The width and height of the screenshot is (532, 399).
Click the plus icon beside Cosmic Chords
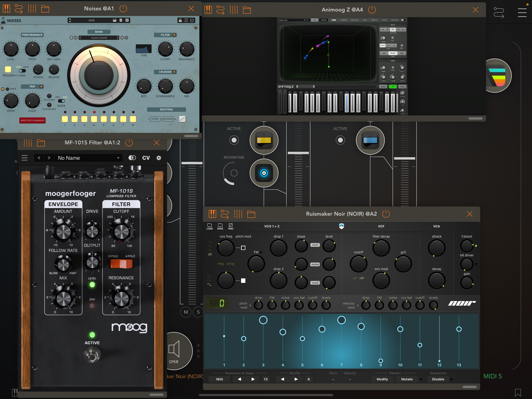[76, 38]
